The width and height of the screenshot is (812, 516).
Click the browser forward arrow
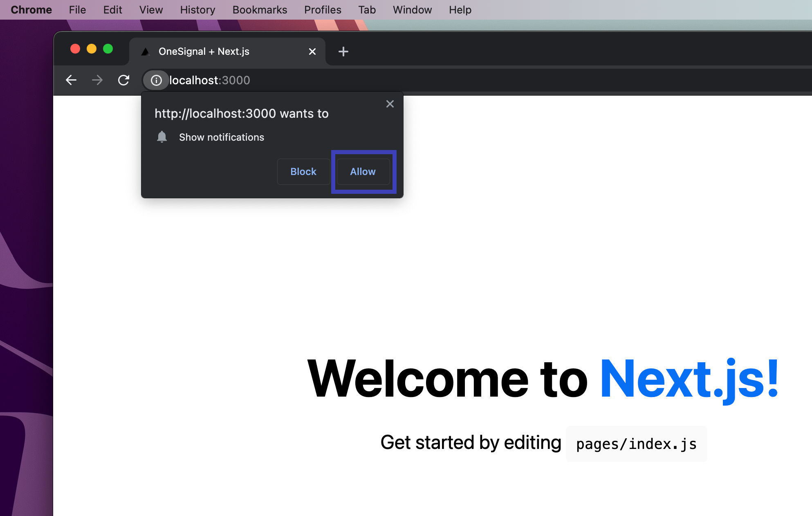[97, 80]
